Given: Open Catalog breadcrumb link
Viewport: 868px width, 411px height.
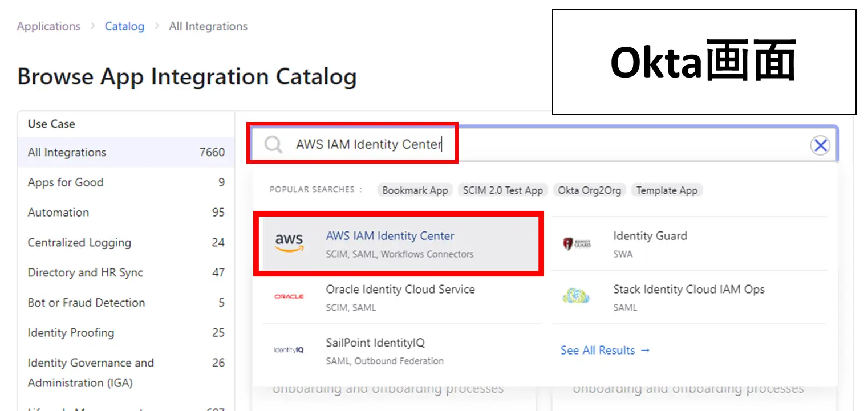Looking at the screenshot, I should click(124, 26).
